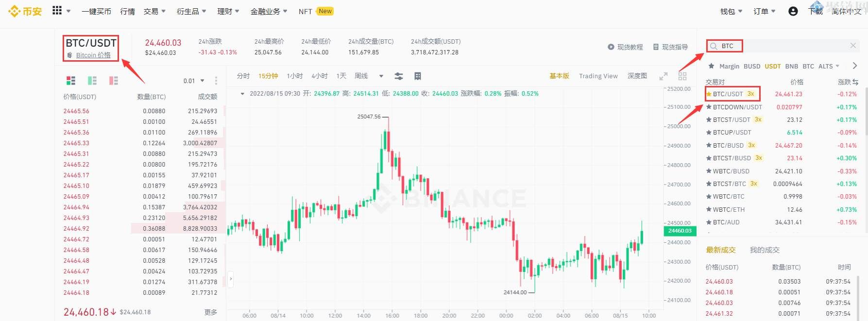Switch order book to sell orders only view
The image size is (868, 321).
click(114, 81)
